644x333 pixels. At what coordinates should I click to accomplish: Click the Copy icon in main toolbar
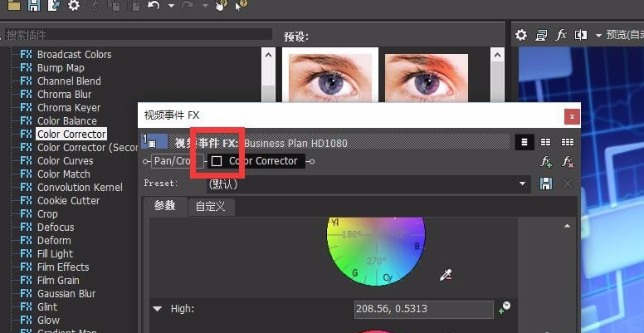pyautogui.click(x=114, y=5)
